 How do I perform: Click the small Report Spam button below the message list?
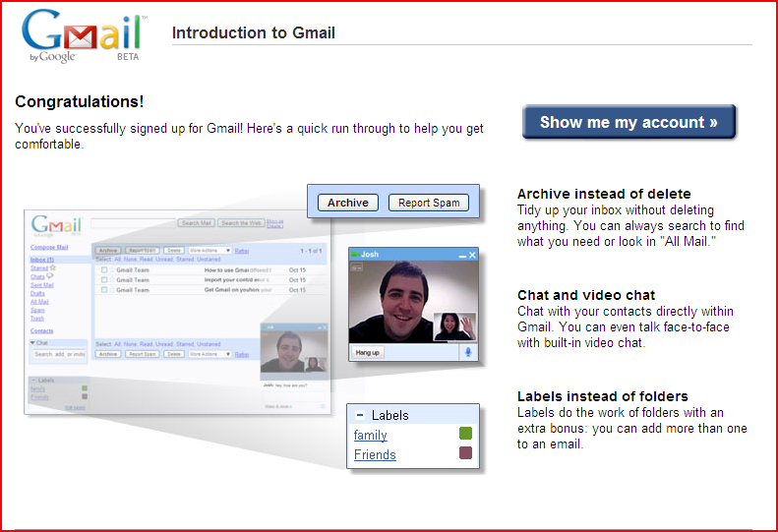click(143, 354)
